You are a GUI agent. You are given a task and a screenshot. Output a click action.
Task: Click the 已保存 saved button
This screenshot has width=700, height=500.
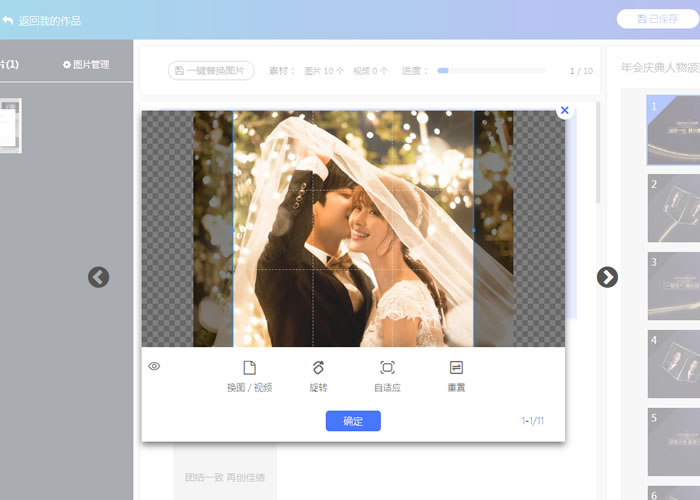658,19
